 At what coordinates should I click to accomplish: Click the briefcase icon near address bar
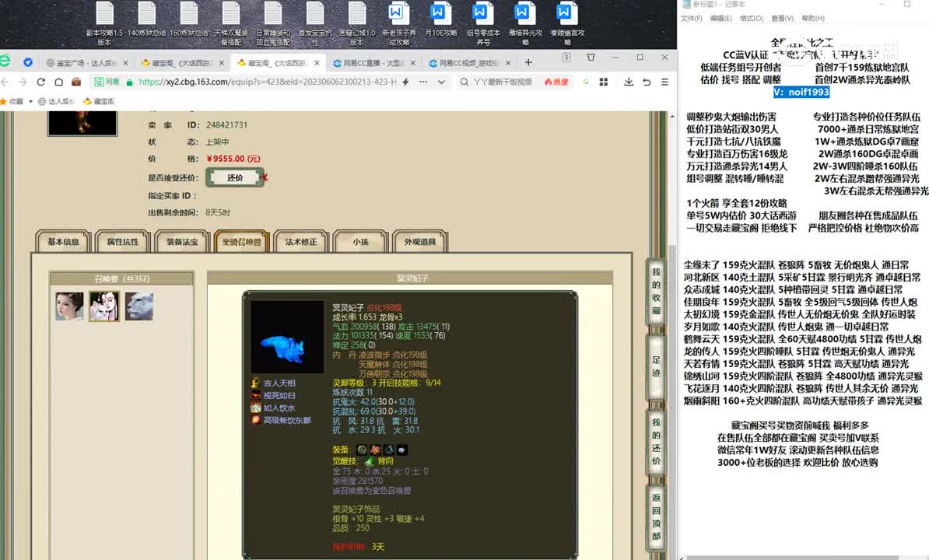[x=75, y=82]
